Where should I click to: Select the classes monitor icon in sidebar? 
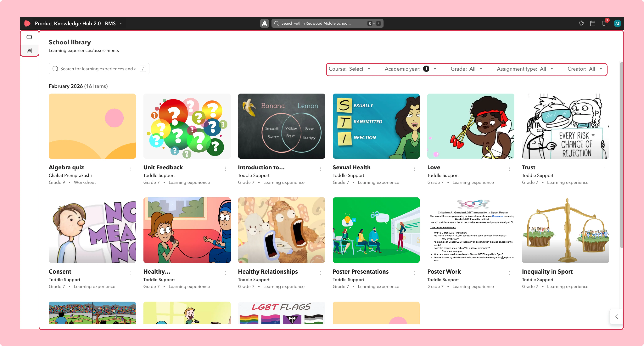tap(29, 38)
